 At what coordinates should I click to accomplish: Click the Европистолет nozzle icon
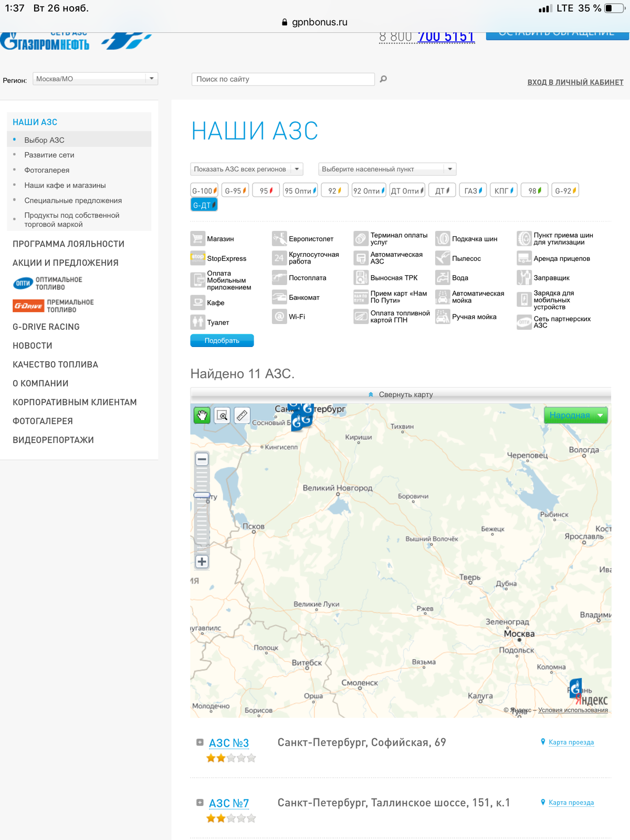tap(279, 239)
